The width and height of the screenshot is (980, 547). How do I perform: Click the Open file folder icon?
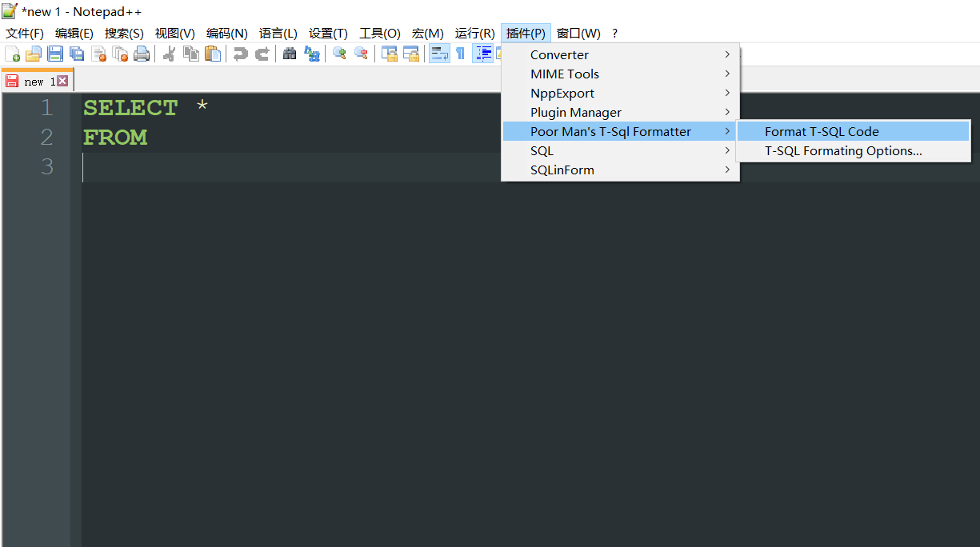tap(34, 54)
